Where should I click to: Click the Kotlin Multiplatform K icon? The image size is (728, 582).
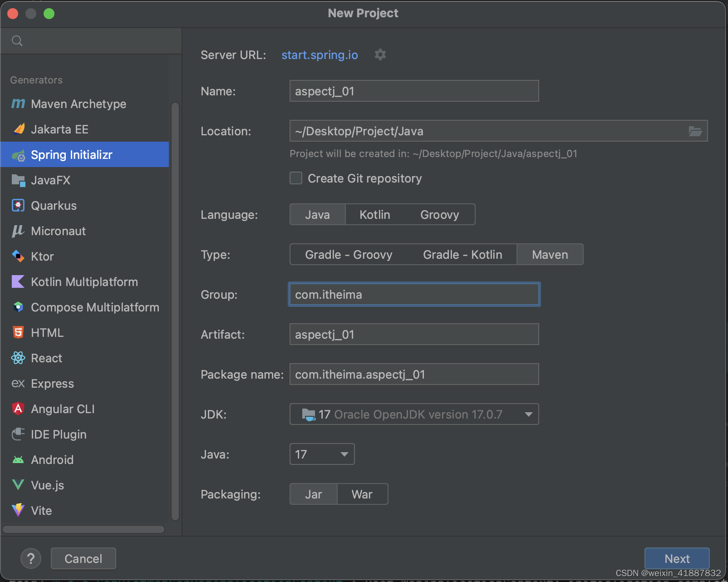click(x=18, y=282)
